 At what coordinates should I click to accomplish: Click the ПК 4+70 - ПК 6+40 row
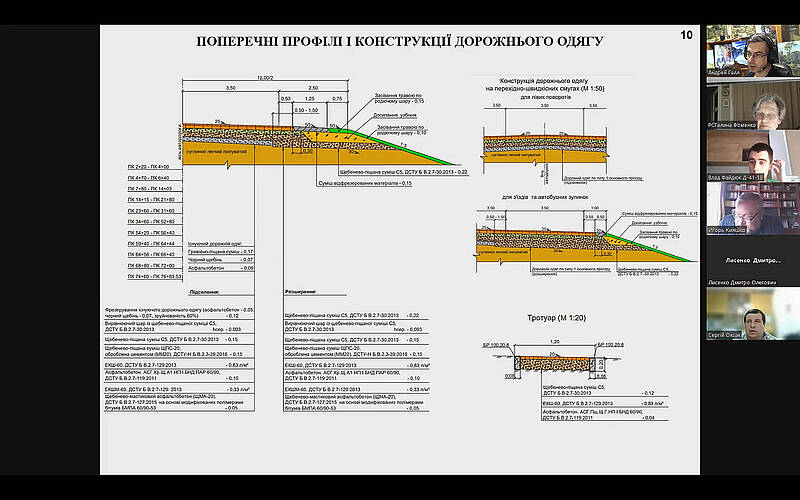pyautogui.click(x=147, y=178)
